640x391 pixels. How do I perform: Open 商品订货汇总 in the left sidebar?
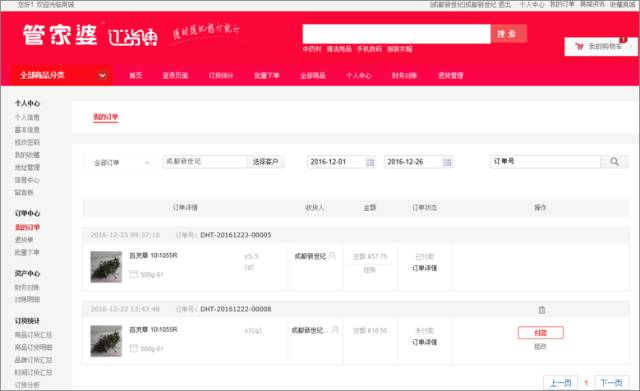[x=33, y=335]
